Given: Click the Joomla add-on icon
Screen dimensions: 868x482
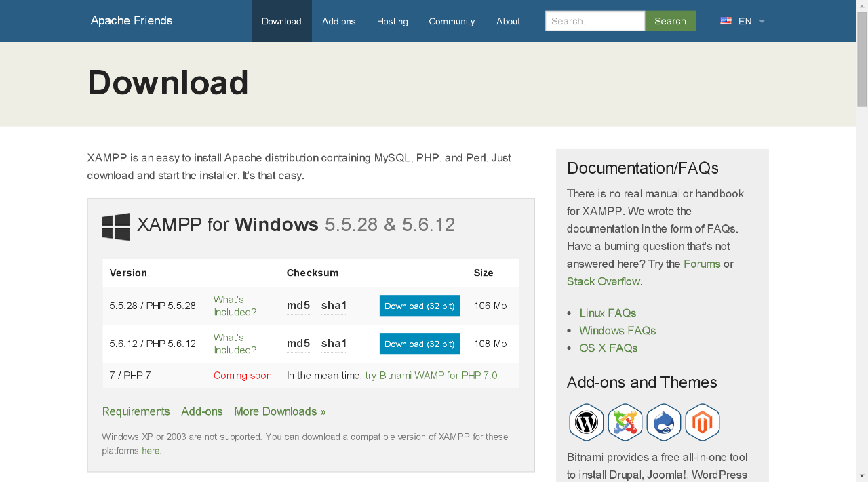Looking at the screenshot, I should [x=625, y=422].
